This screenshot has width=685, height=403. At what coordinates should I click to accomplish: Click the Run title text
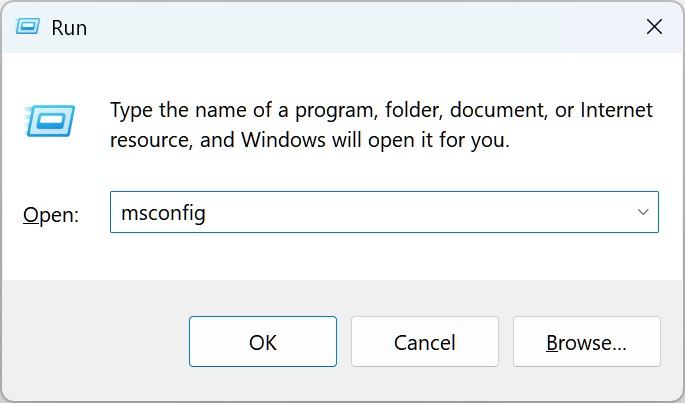coord(69,28)
